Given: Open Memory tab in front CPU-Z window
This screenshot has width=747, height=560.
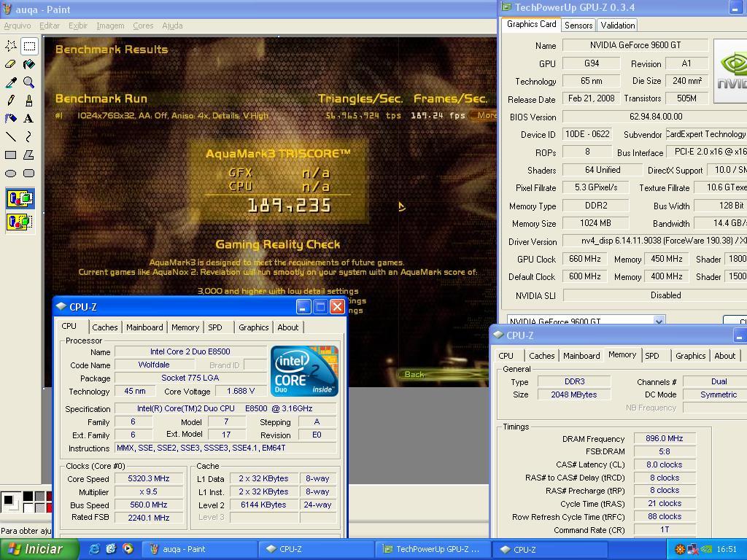Looking at the screenshot, I should [x=185, y=327].
